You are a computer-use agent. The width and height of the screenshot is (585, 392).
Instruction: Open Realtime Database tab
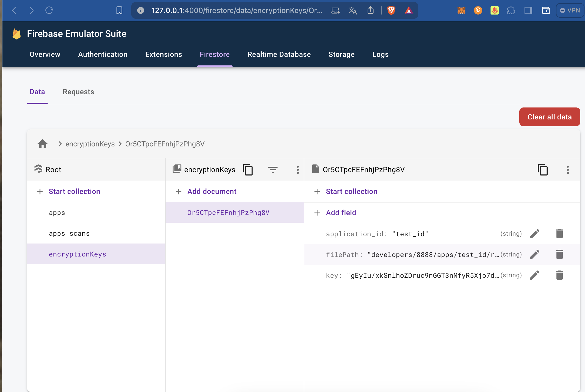pyautogui.click(x=279, y=54)
